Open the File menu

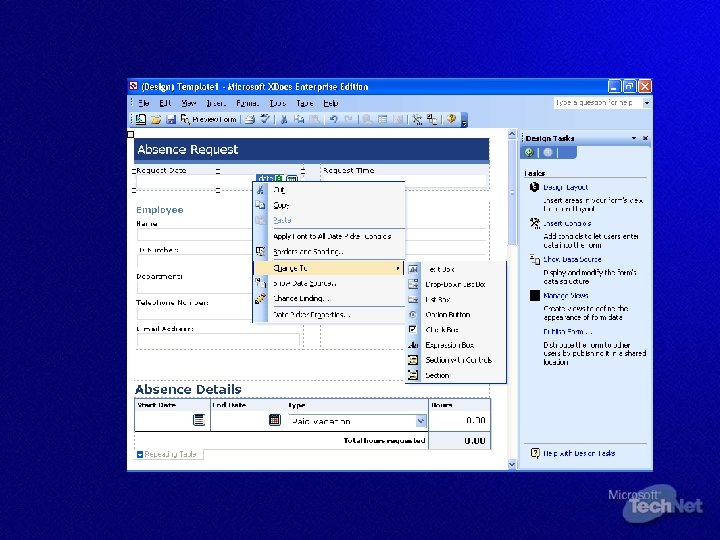pyautogui.click(x=144, y=103)
